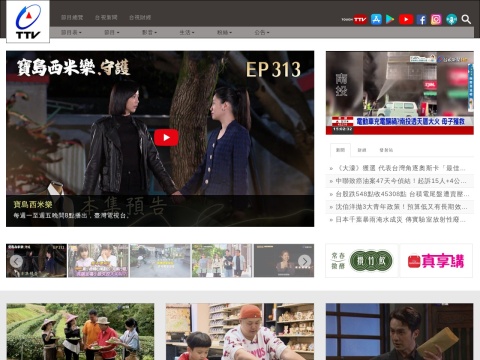Open the 常春月曆 green logo banner
This screenshot has height=360, width=480.
click(362, 261)
